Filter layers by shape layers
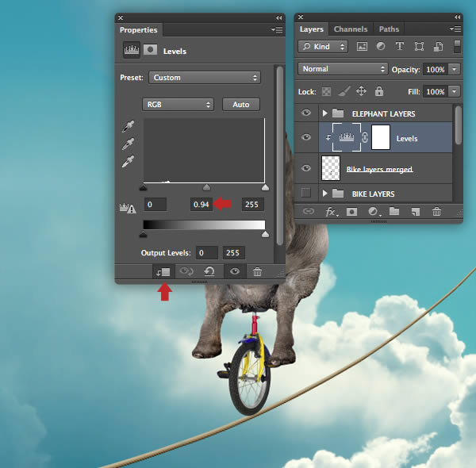The image size is (476, 468). 419,47
